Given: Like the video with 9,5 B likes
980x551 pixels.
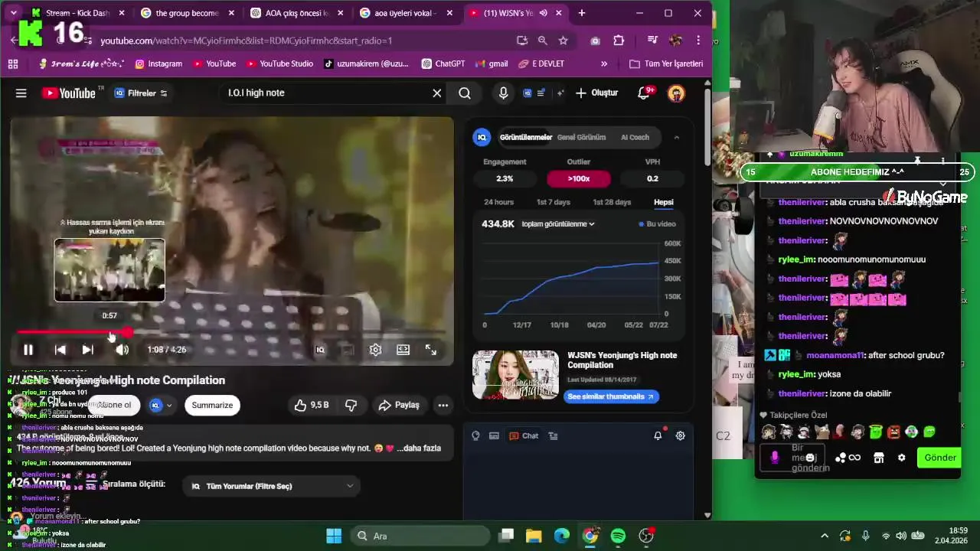Looking at the screenshot, I should point(311,405).
